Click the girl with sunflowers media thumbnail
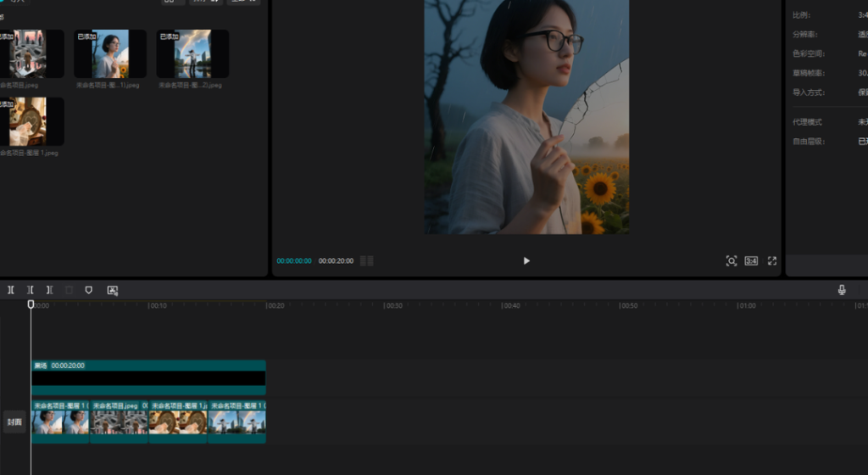Screen dimensions: 868x475 pyautogui.click(x=109, y=55)
